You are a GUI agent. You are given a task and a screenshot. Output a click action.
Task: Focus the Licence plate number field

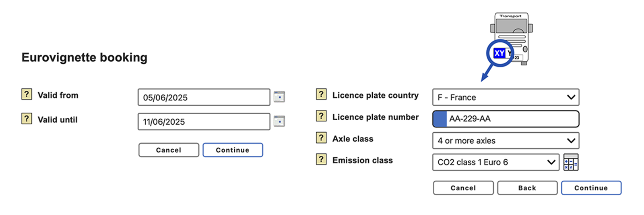tap(511, 119)
